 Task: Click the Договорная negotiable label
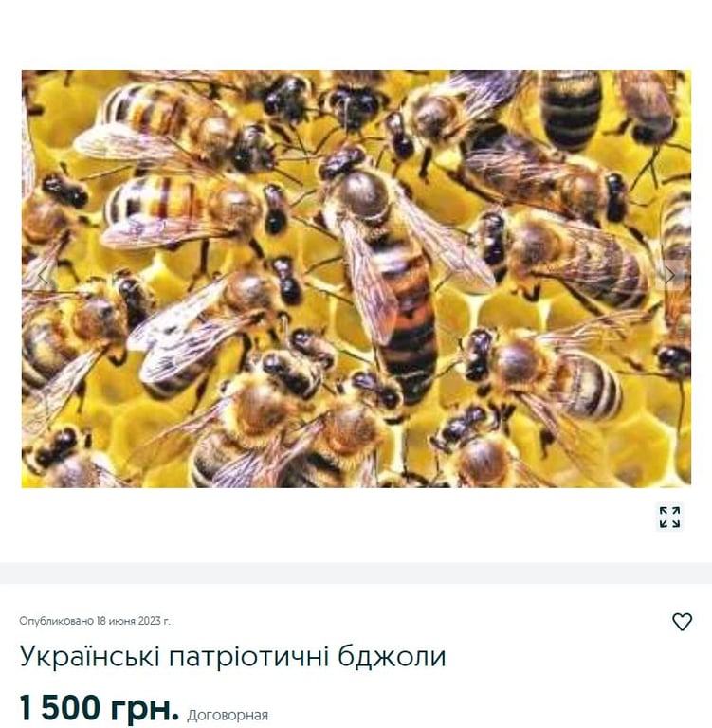pos(228,716)
